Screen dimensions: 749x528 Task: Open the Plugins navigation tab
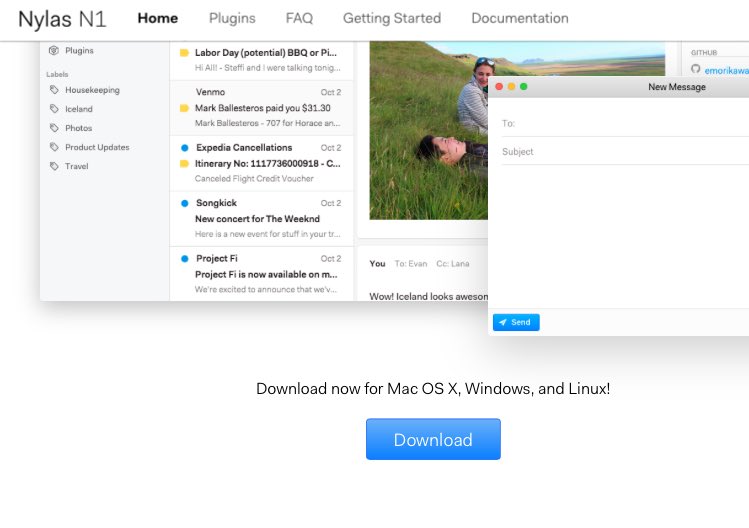(232, 18)
